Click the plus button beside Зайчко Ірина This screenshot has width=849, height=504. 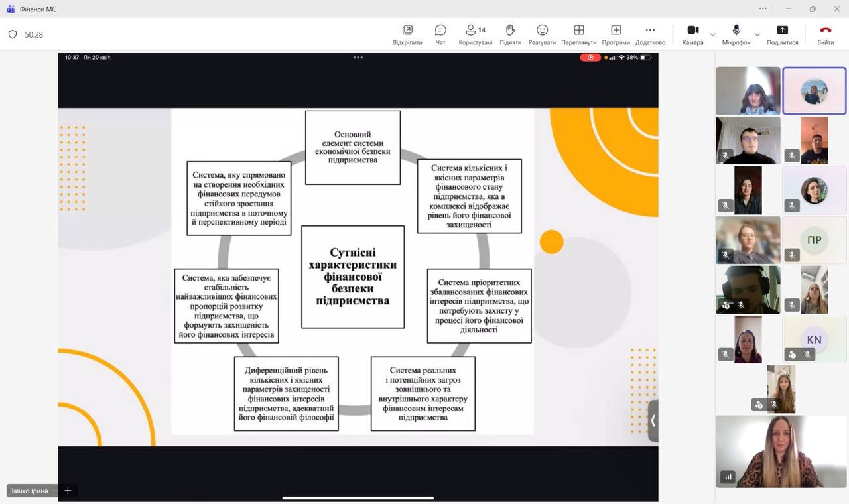pos(67,491)
